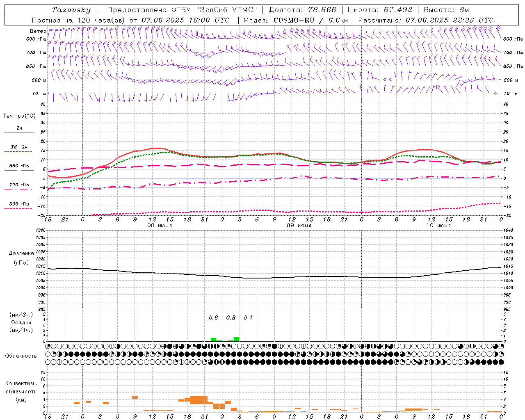Click the Рассчитано: 07.06.2025 22:38 UTC timestamp
The image size is (525, 420).
[426, 20]
